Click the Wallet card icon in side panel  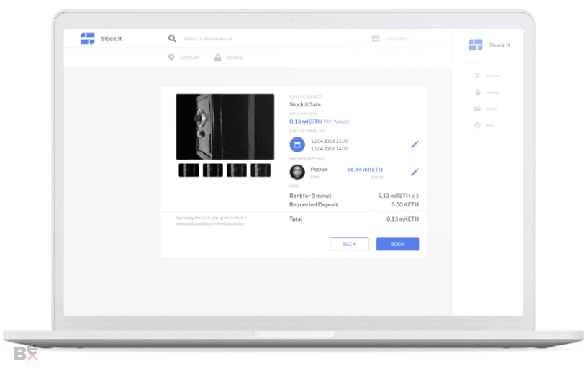tap(478, 109)
